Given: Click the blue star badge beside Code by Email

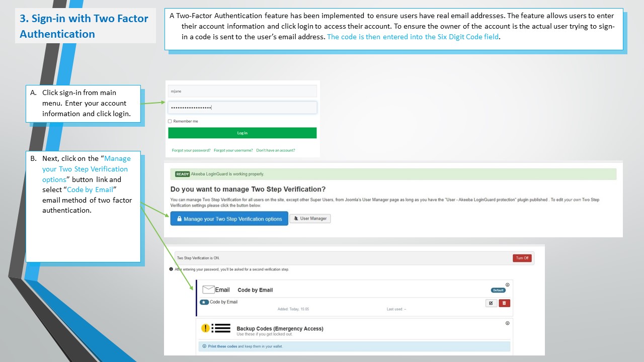Looking at the screenshot, I should tap(204, 302).
